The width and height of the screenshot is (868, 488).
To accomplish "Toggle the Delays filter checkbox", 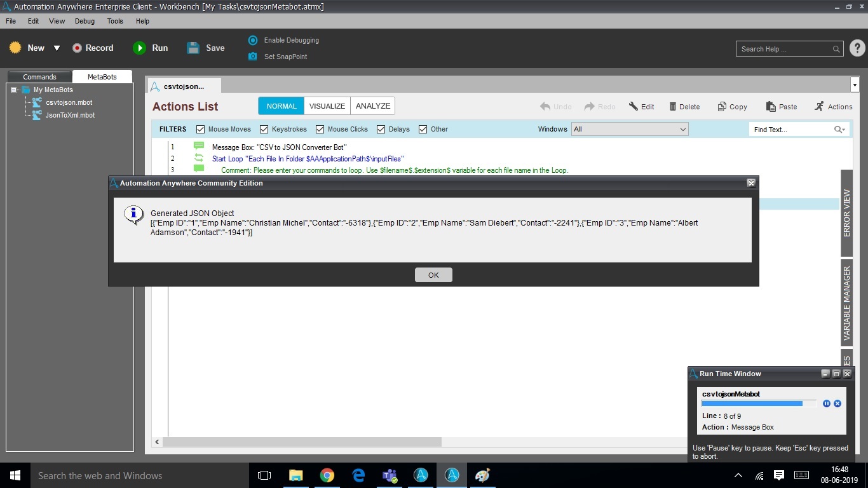I will click(x=381, y=129).
